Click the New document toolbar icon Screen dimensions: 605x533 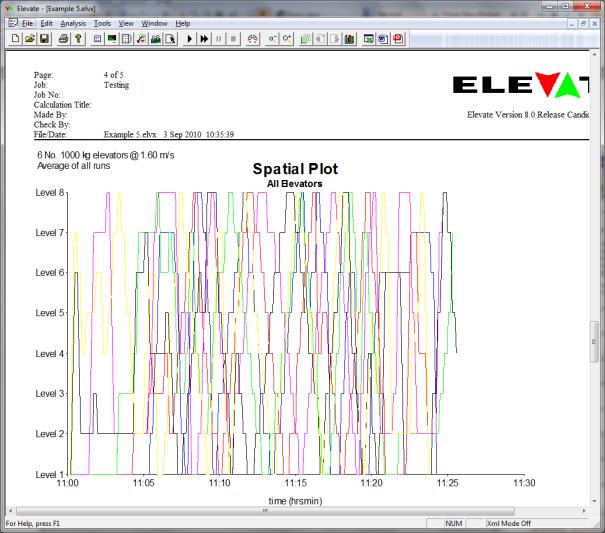16,39
